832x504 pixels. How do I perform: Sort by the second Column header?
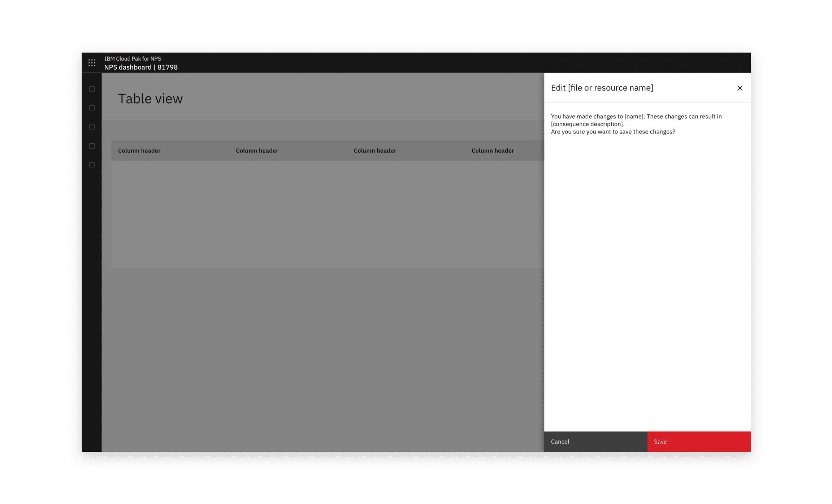[x=257, y=150]
